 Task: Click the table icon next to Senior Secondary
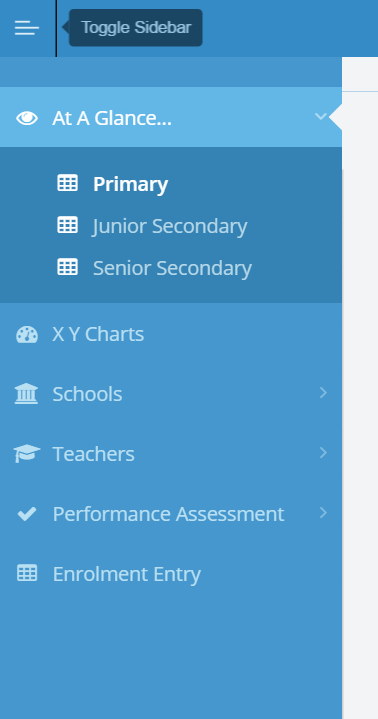click(67, 266)
